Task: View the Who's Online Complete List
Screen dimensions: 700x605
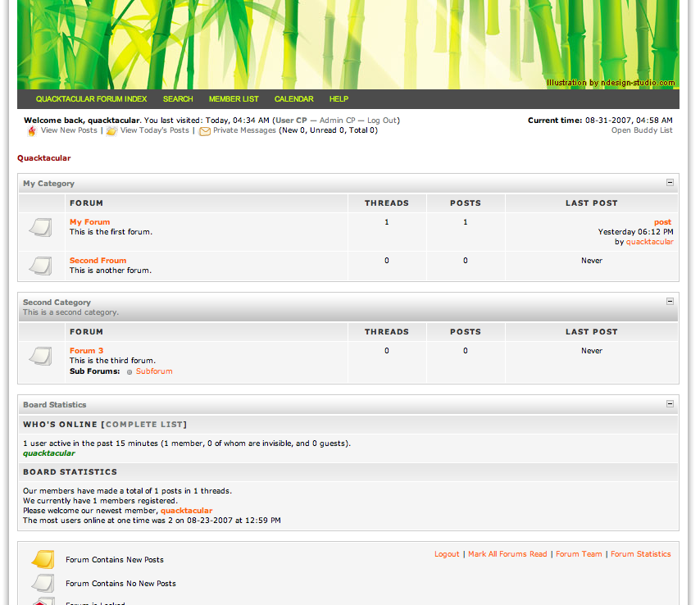Action: click(x=144, y=425)
